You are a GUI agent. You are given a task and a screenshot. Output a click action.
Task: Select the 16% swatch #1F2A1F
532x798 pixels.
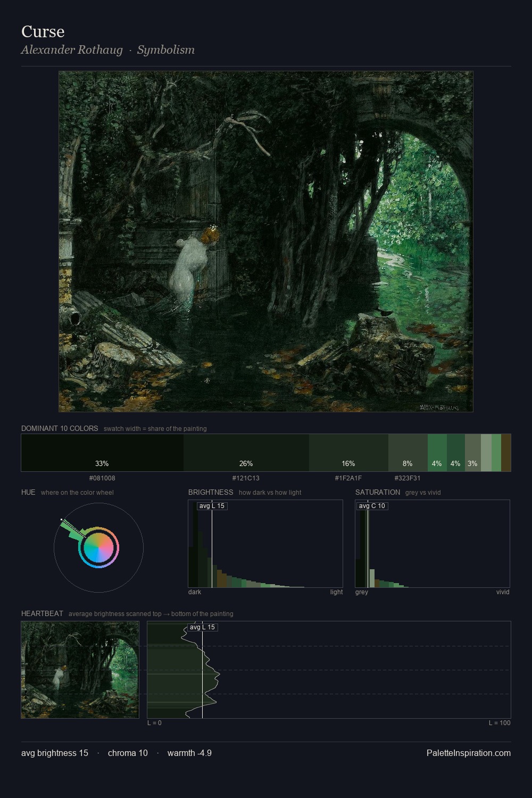(x=348, y=453)
